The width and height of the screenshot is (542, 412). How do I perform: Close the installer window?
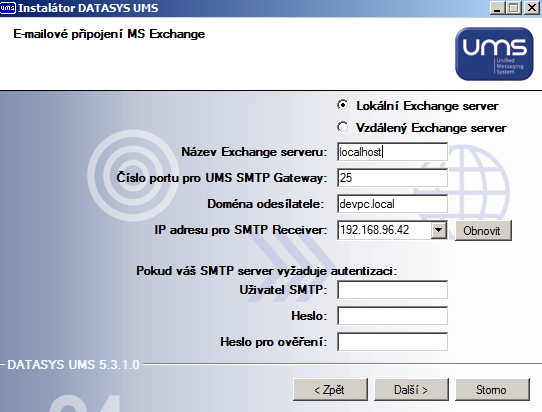click(532, 8)
